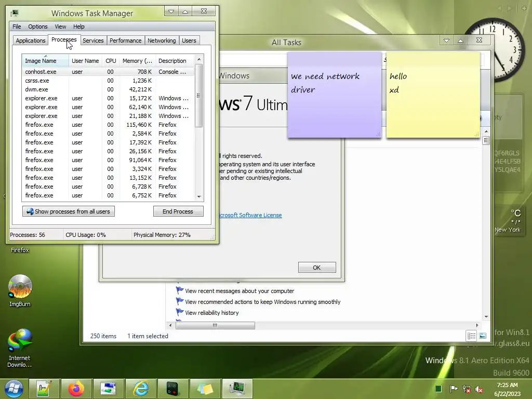Open the Microsoft Software License link
The image size is (532, 399).
[x=250, y=215]
